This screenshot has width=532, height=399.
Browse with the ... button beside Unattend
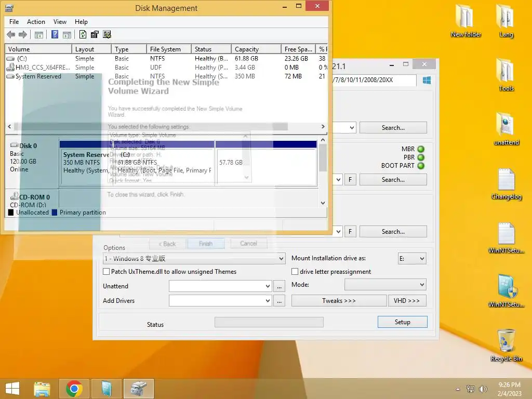(279, 286)
